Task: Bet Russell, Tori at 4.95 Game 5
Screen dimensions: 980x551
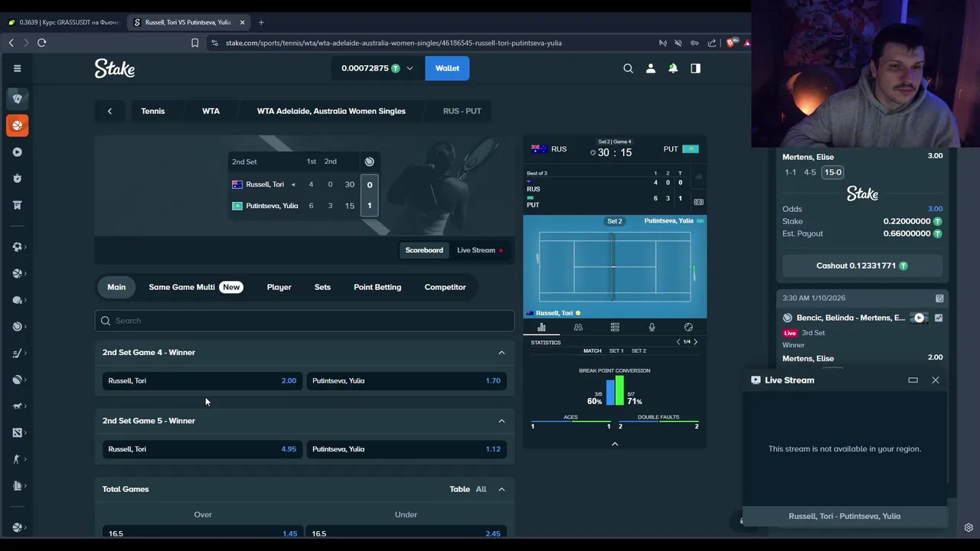Action: [x=202, y=449]
